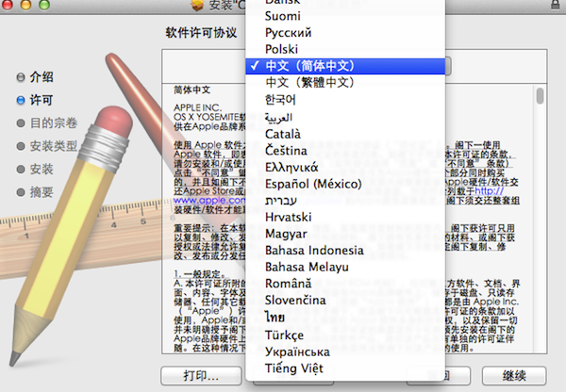The height and width of the screenshot is (392, 566).
Task: Click the 摘要 step label
Action: pos(42,192)
